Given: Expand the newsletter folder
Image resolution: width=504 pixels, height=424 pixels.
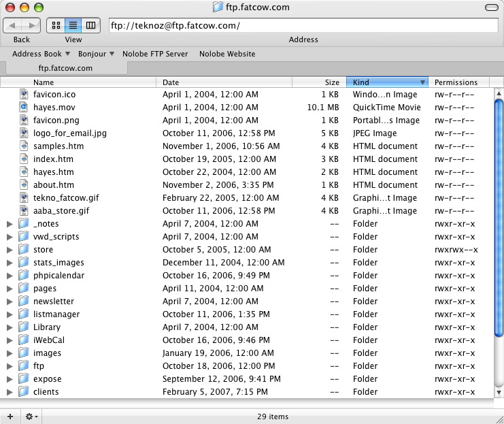Looking at the screenshot, I should pyautogui.click(x=10, y=301).
